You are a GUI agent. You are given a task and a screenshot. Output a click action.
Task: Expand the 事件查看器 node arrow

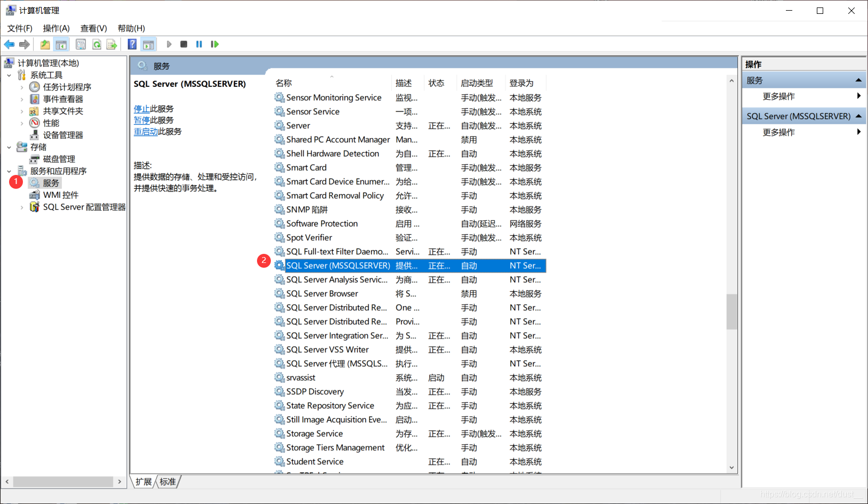[22, 99]
